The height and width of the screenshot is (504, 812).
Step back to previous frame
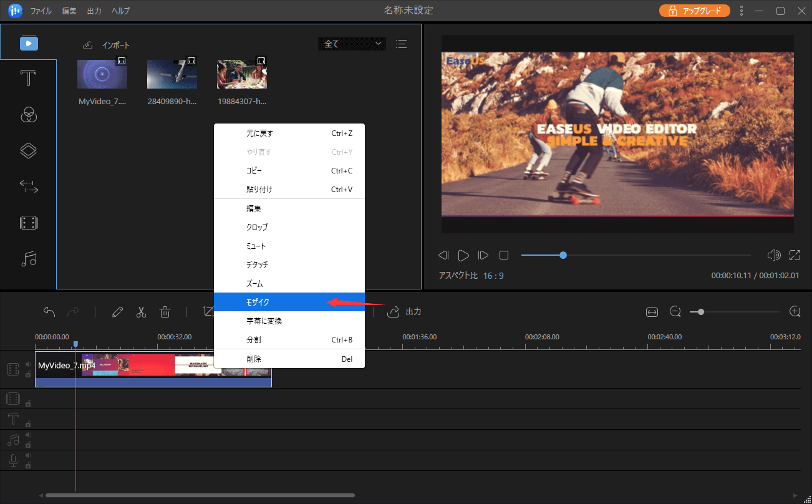[443, 255]
